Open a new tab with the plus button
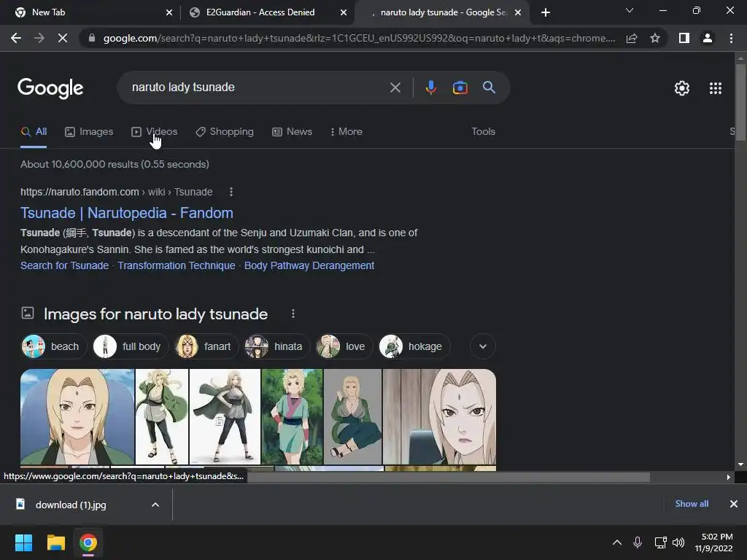The height and width of the screenshot is (560, 747). point(546,12)
